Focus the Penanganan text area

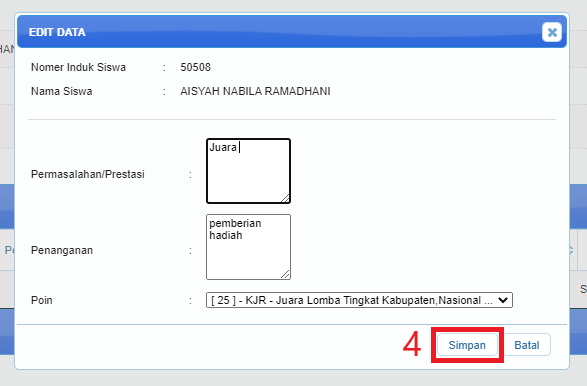(248, 247)
